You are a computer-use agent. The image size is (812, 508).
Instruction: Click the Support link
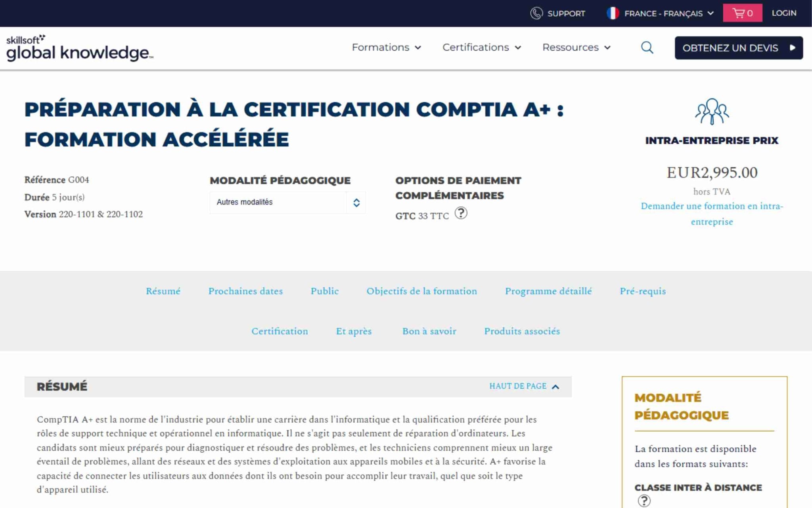[x=566, y=13]
